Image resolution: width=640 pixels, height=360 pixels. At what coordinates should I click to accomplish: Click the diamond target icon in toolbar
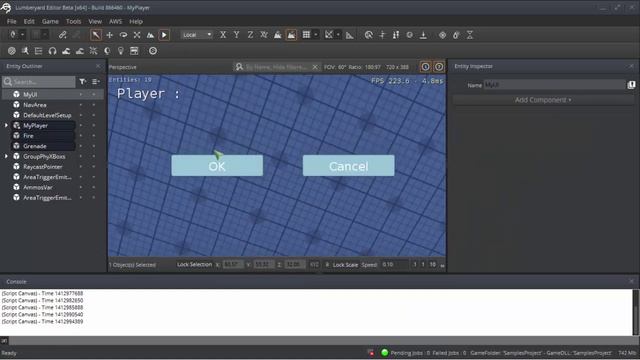(x=442, y=35)
